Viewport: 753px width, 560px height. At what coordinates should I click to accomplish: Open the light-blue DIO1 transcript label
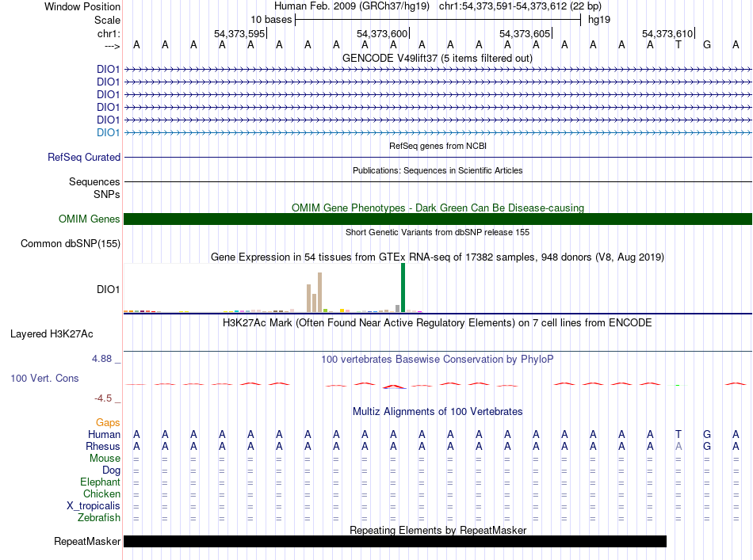(108, 132)
